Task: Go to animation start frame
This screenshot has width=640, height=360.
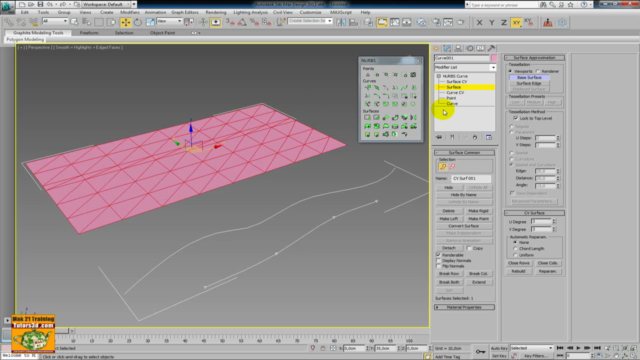Action: [560, 348]
